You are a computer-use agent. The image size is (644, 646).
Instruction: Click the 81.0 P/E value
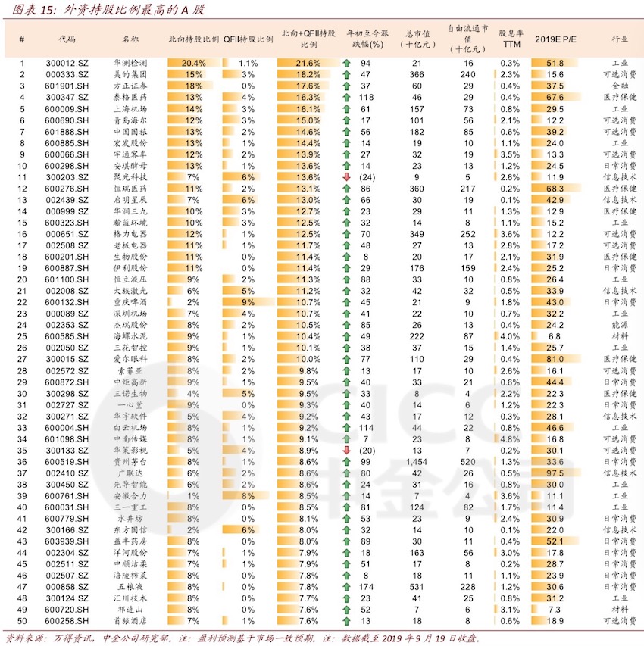pos(555,359)
